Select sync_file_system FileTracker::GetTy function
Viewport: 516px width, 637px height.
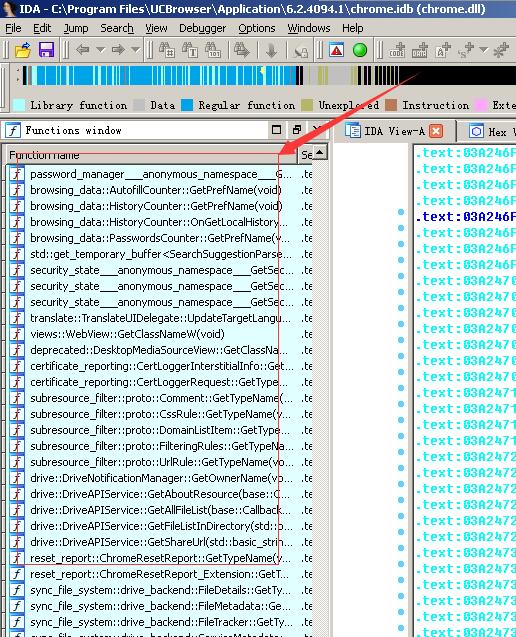pos(161,622)
